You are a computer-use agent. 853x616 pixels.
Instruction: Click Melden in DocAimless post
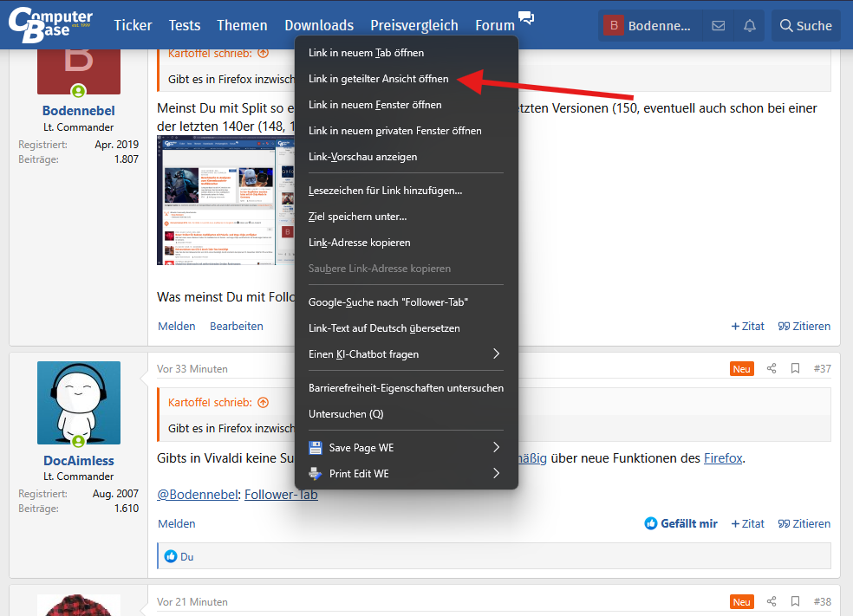point(177,523)
